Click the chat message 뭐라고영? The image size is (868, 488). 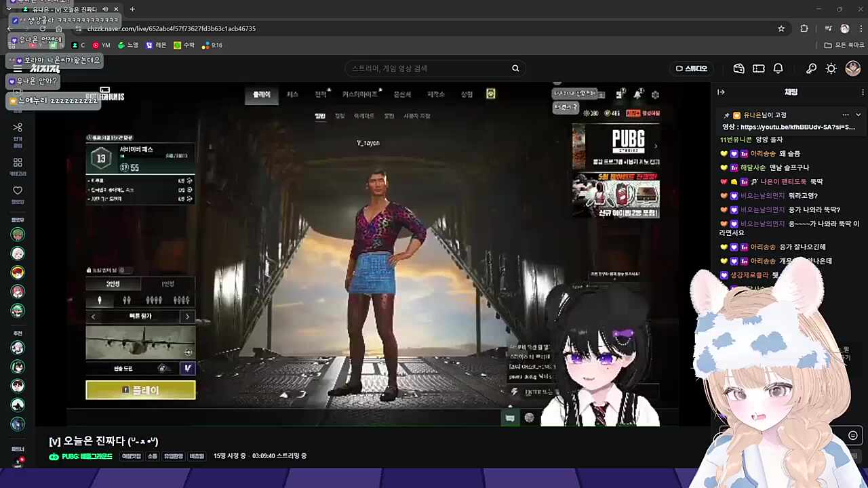click(803, 196)
